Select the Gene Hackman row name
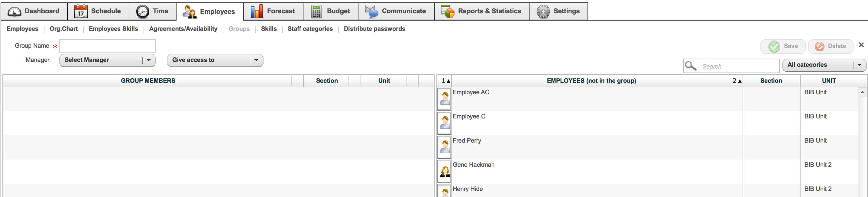The width and height of the screenshot is (868, 197). click(x=473, y=165)
